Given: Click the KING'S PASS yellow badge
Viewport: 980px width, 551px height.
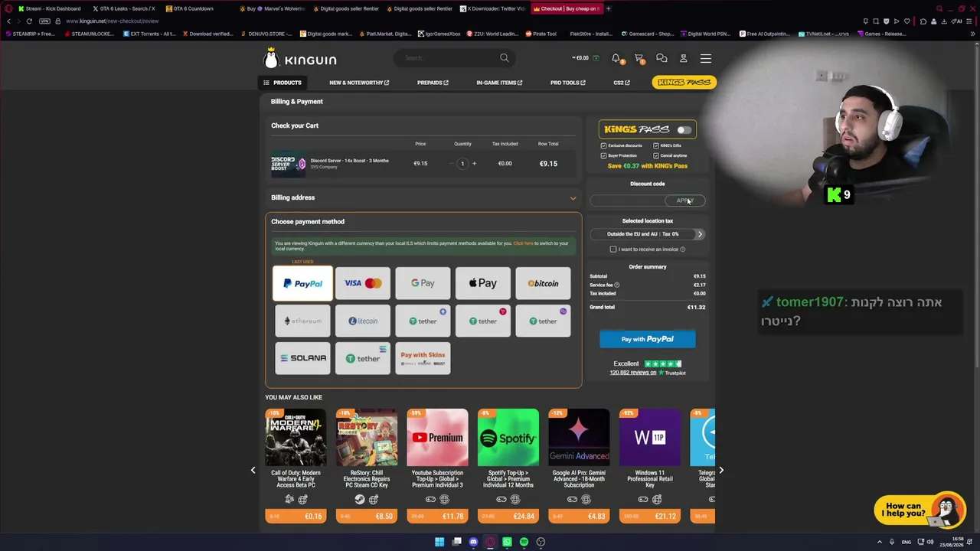Looking at the screenshot, I should 684,82.
